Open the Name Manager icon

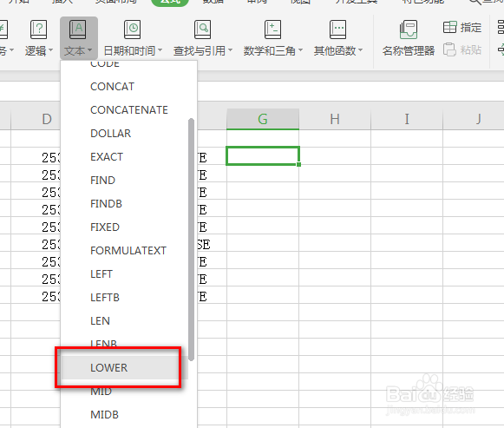[x=409, y=30]
